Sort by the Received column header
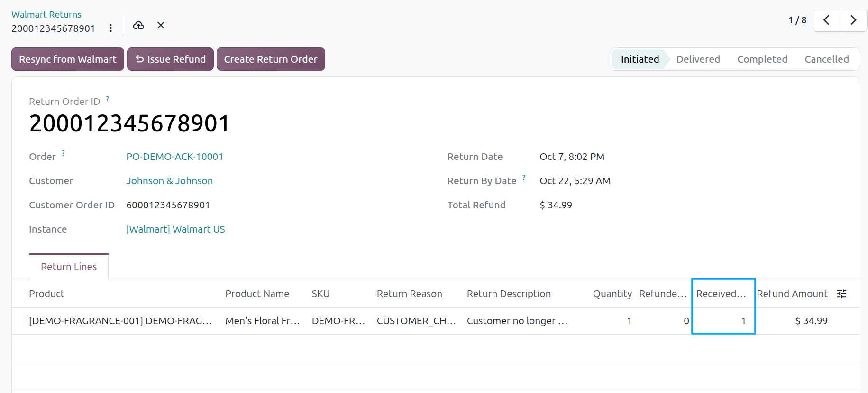868x393 pixels. click(x=721, y=294)
